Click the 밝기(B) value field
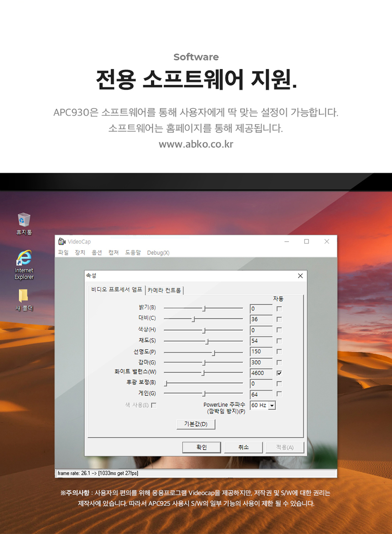This screenshot has height=534, width=392. [261, 309]
